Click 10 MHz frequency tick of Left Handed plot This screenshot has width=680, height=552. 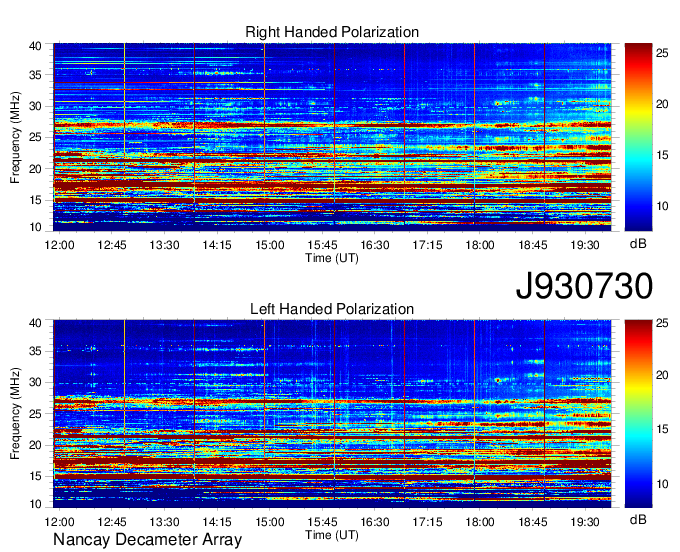click(36, 504)
